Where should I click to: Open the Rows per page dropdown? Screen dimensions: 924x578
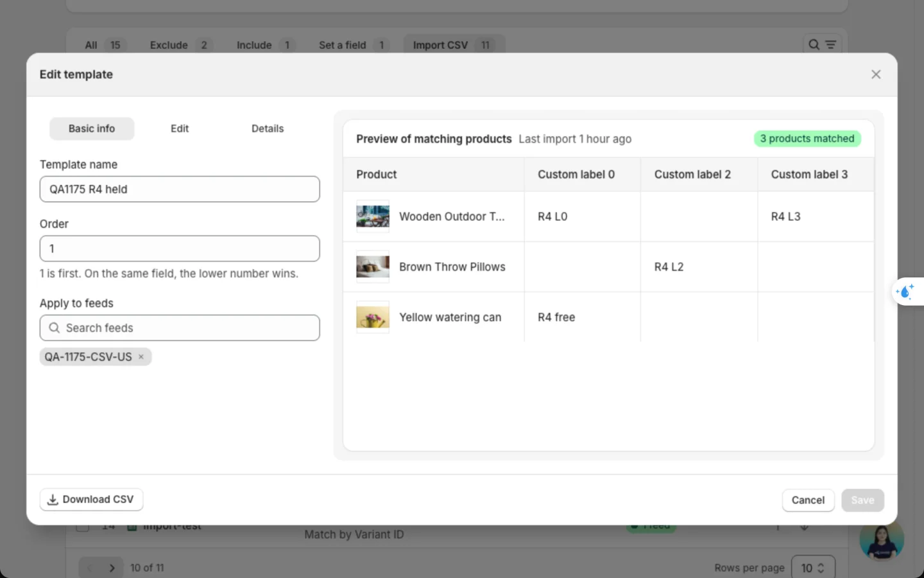[813, 568]
